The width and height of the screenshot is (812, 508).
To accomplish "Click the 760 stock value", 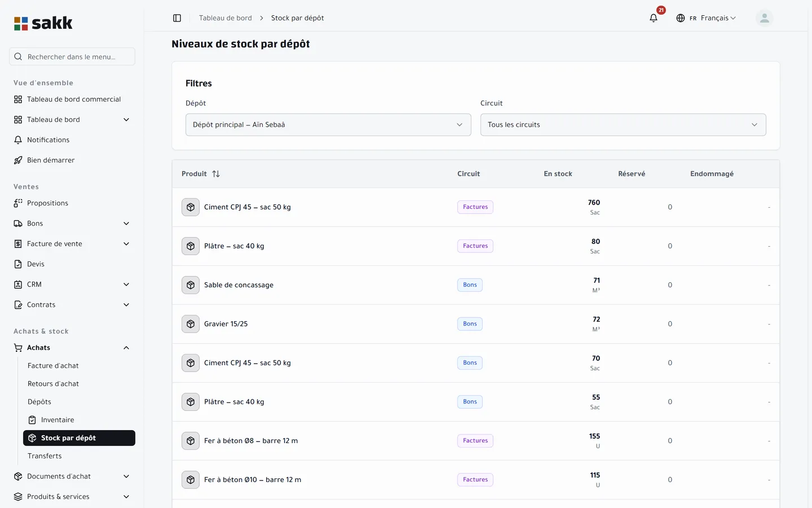I will click(594, 203).
